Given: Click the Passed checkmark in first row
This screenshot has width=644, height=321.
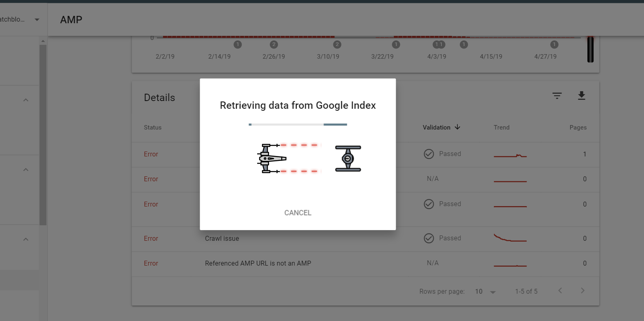Looking at the screenshot, I should (x=429, y=154).
